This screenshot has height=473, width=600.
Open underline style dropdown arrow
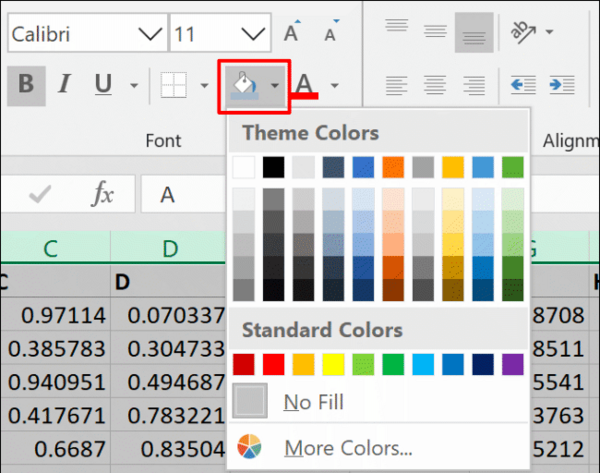coord(134,85)
